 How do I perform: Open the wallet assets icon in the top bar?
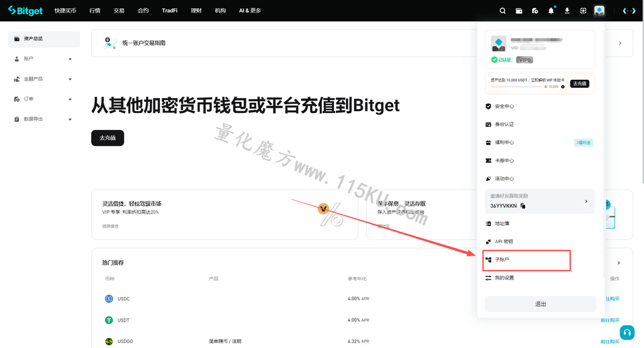(519, 11)
